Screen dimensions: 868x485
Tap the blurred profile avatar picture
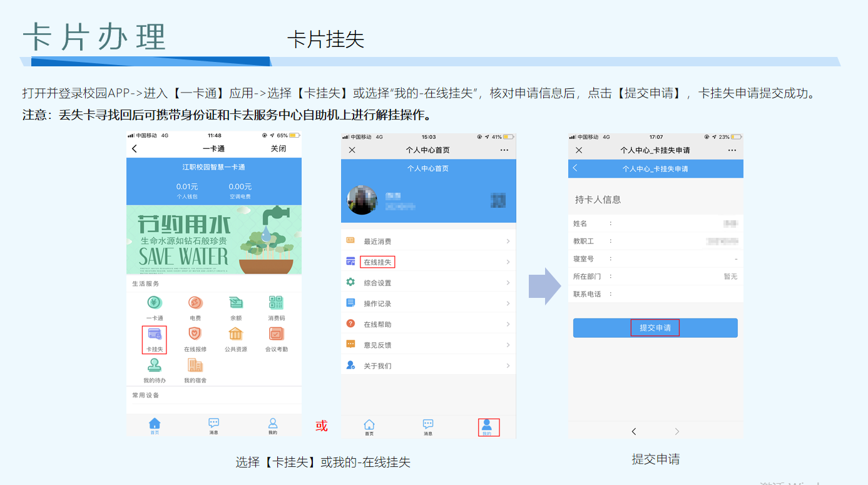coord(362,200)
